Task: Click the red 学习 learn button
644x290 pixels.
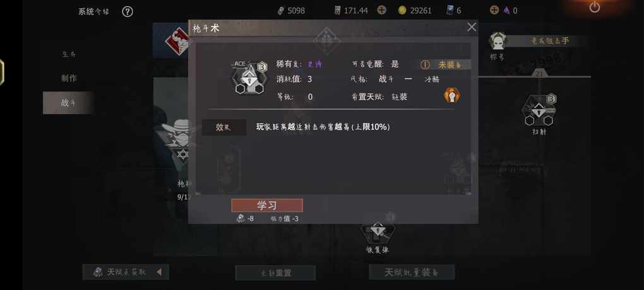Action: [267, 205]
